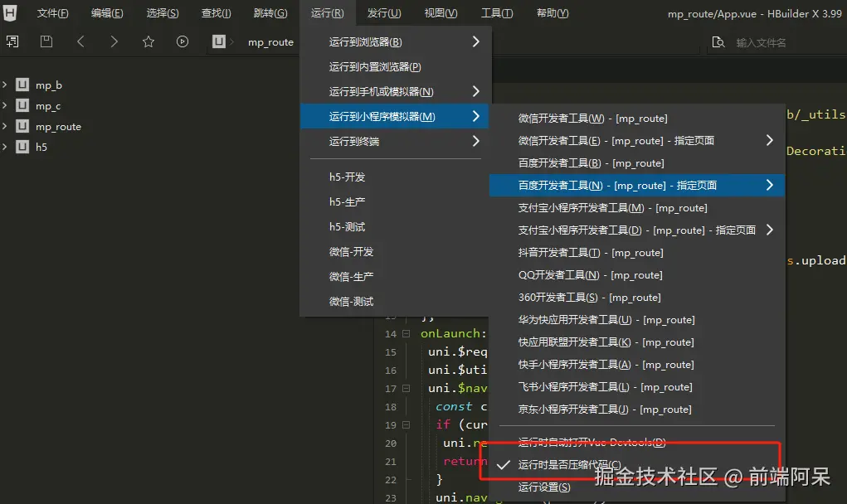The image size is (847, 504).
Task: Collapse code fold marker on line 17
Action: 406,389
